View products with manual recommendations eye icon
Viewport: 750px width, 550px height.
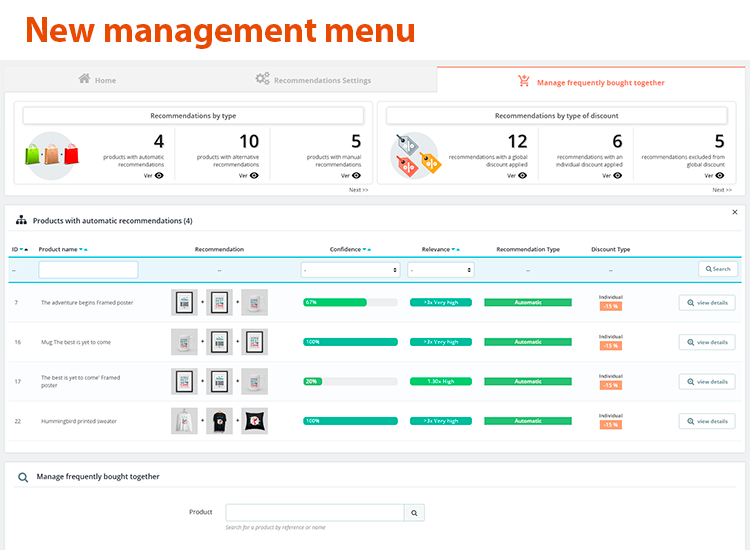[x=356, y=176]
